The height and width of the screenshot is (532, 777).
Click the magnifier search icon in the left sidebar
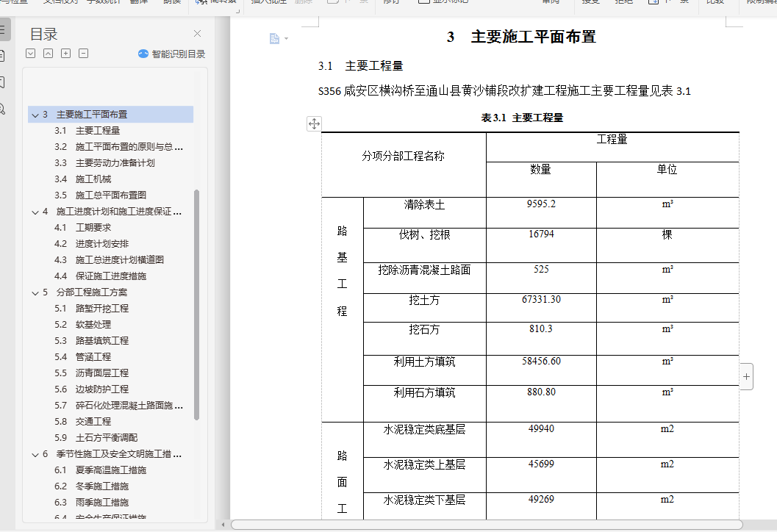[x=2, y=109]
